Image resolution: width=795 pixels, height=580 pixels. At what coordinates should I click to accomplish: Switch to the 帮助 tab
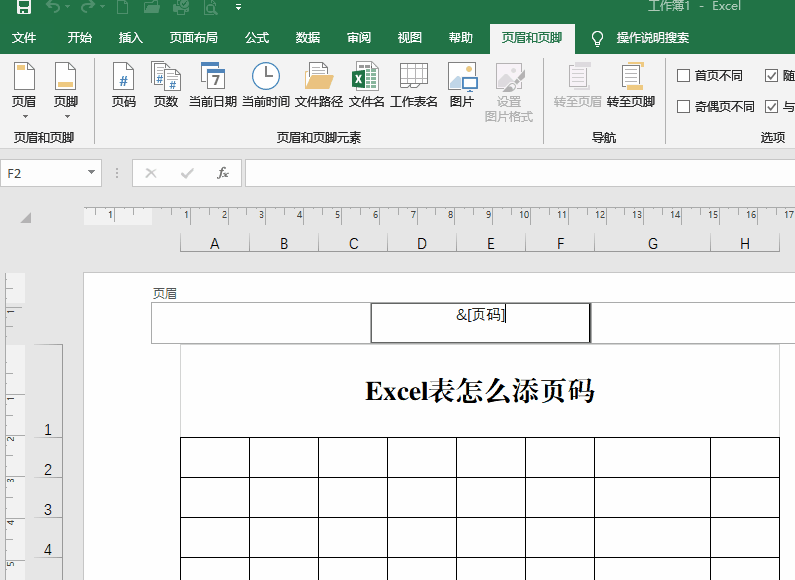click(460, 38)
